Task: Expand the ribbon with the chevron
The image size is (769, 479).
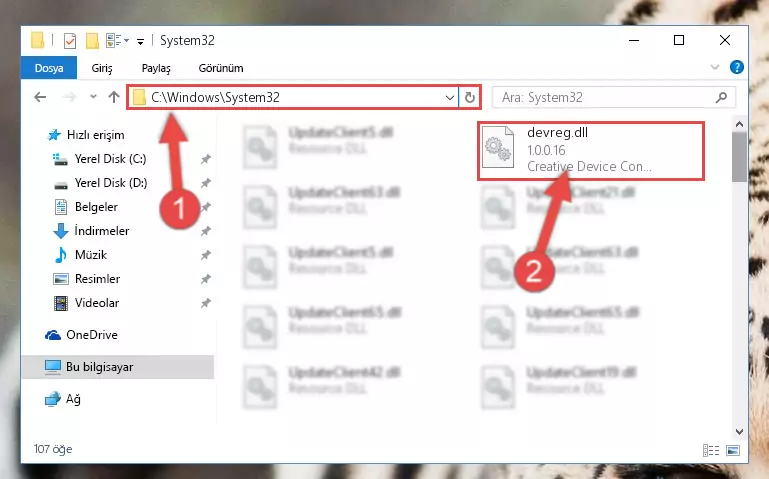Action: click(x=715, y=67)
